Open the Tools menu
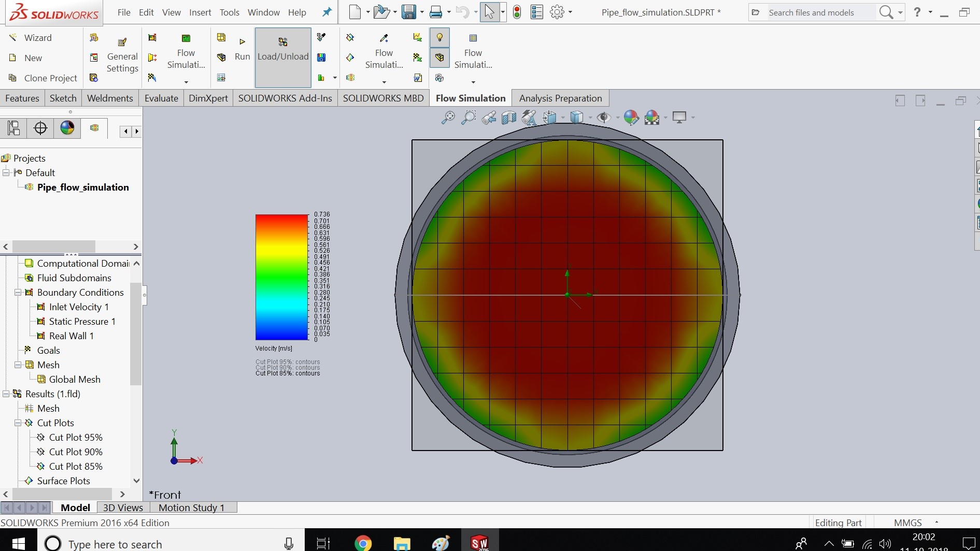The width and height of the screenshot is (980, 551). [x=229, y=12]
